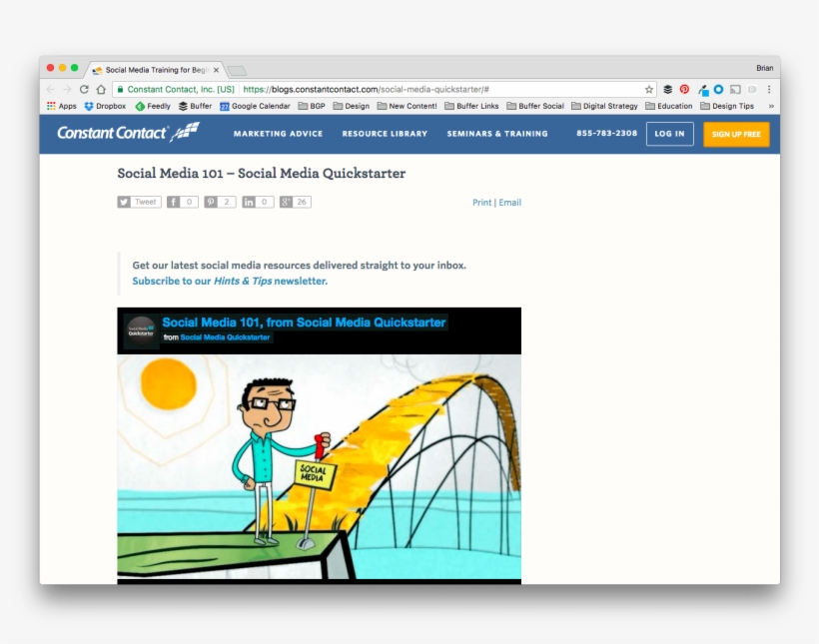The width and height of the screenshot is (819, 644).
Task: Click the Tweet bird icon to share
Action: coord(126,201)
